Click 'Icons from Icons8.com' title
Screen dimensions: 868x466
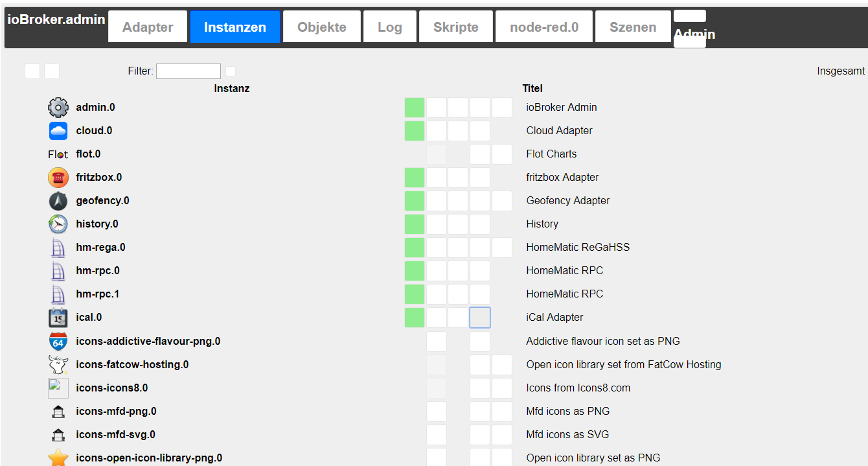click(578, 388)
